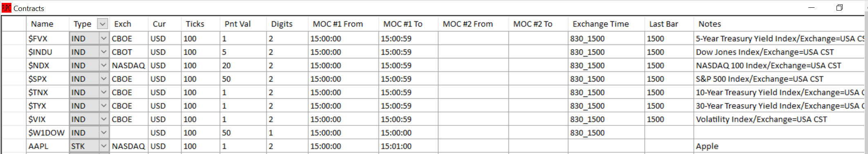868x154 pixels.
Task: Click the Pnt Val cell of $NDX
Action: coord(243,66)
